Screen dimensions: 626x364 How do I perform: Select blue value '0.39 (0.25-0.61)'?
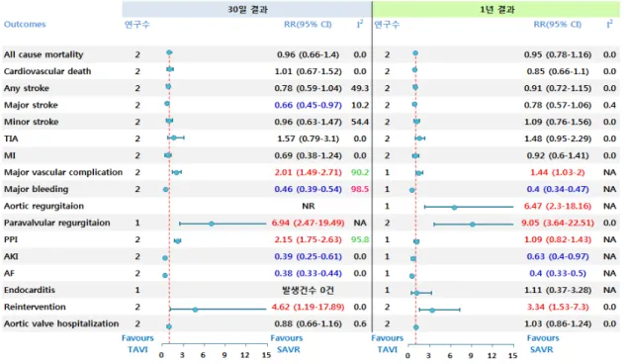click(308, 256)
